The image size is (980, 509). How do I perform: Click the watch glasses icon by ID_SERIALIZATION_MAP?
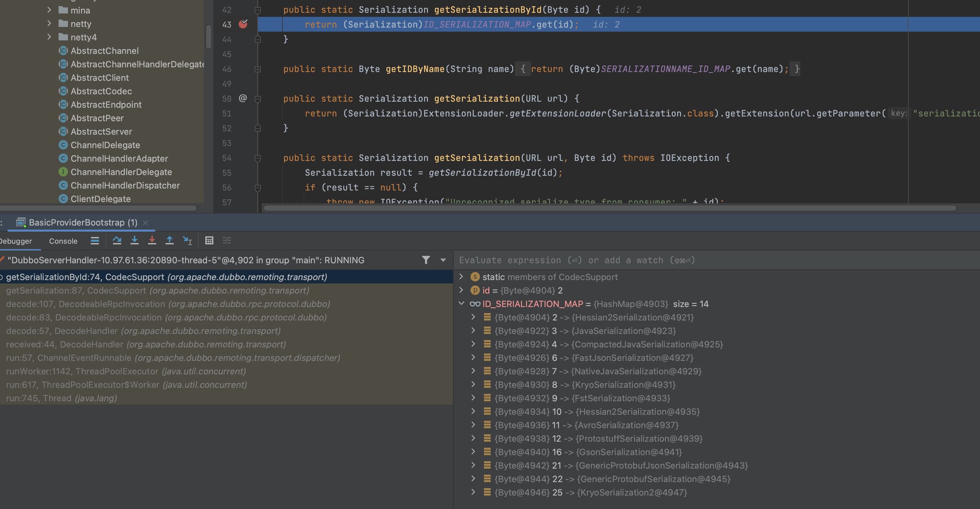pyautogui.click(x=475, y=304)
